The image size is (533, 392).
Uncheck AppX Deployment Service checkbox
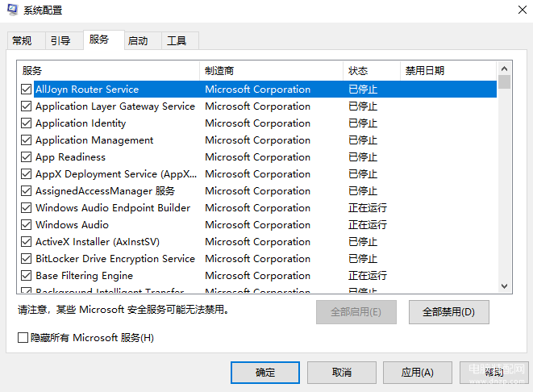click(26, 174)
